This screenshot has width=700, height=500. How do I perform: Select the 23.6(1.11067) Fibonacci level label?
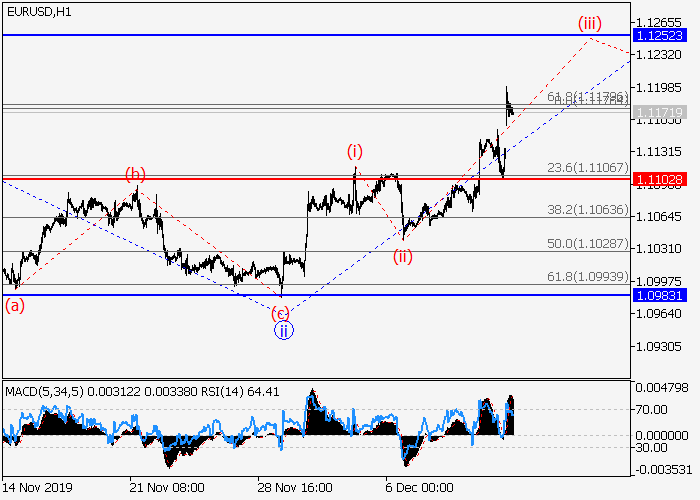click(585, 168)
